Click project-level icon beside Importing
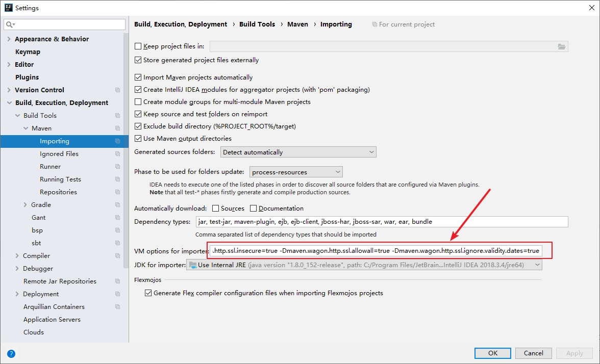 117,141
